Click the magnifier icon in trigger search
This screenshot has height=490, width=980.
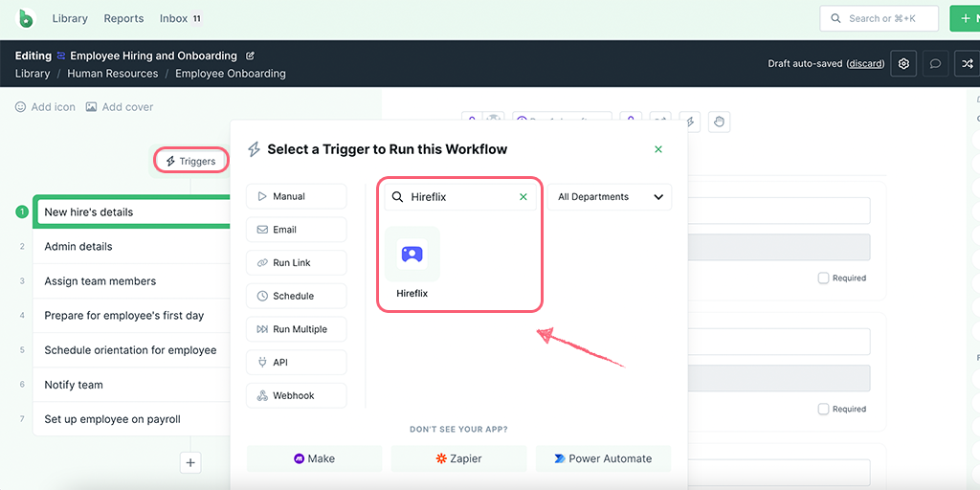(397, 197)
